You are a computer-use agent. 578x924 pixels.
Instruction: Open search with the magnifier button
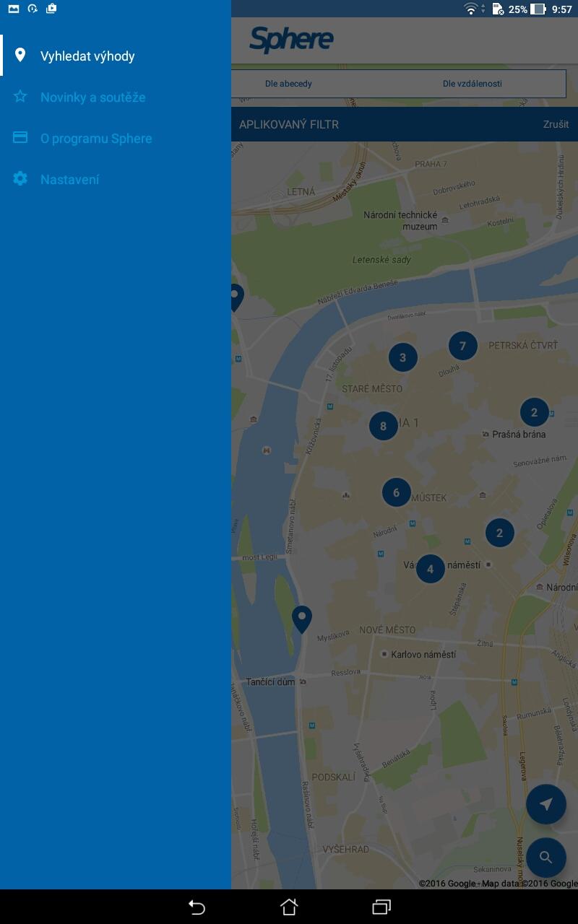click(546, 858)
